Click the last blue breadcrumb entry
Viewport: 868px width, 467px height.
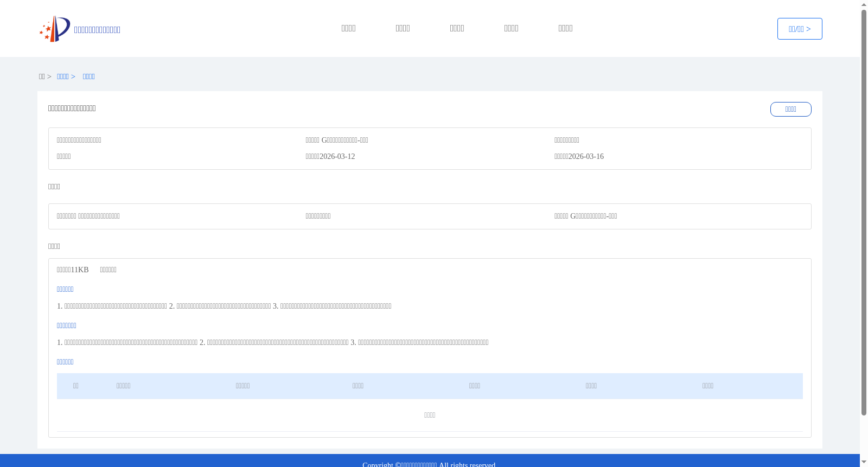89,76
